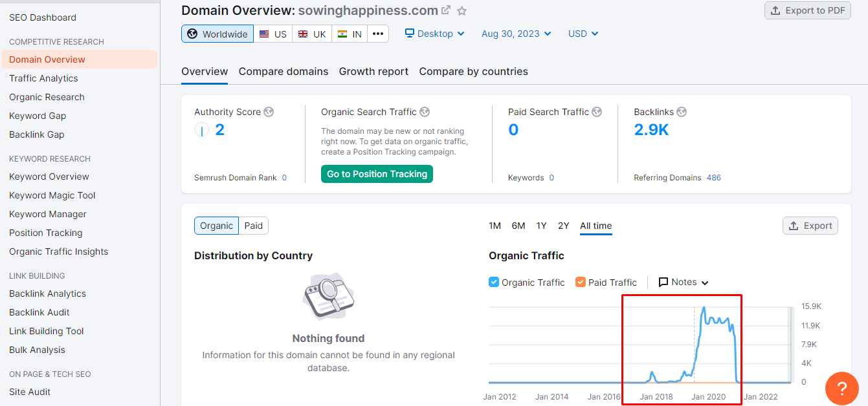The width and height of the screenshot is (868, 406).
Task: Open Organic Traffic Insights in the sidebar
Action: [59, 251]
